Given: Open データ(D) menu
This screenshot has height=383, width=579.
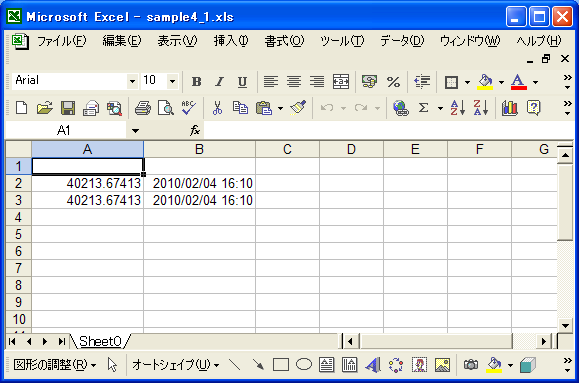Looking at the screenshot, I should coord(402,41).
